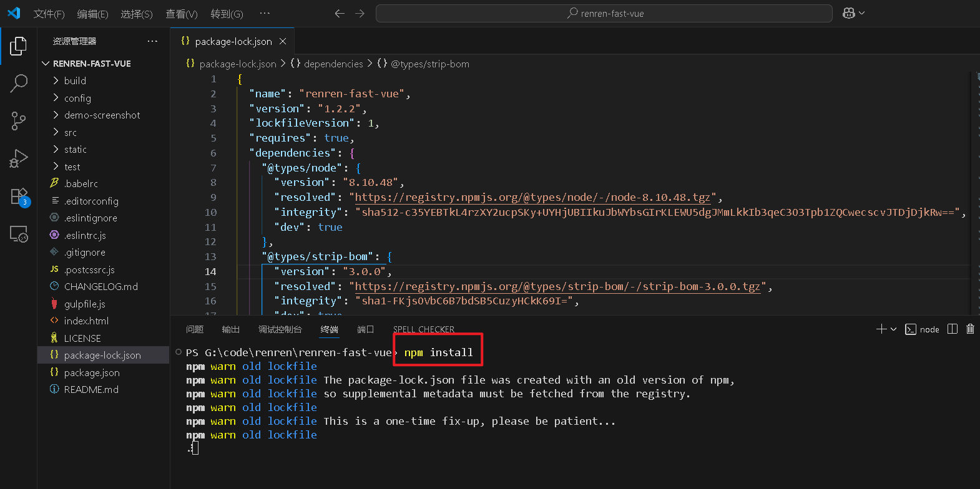Image resolution: width=980 pixels, height=489 pixels.
Task: Switch to the SPELL CHECKER panel tab
Action: (424, 329)
